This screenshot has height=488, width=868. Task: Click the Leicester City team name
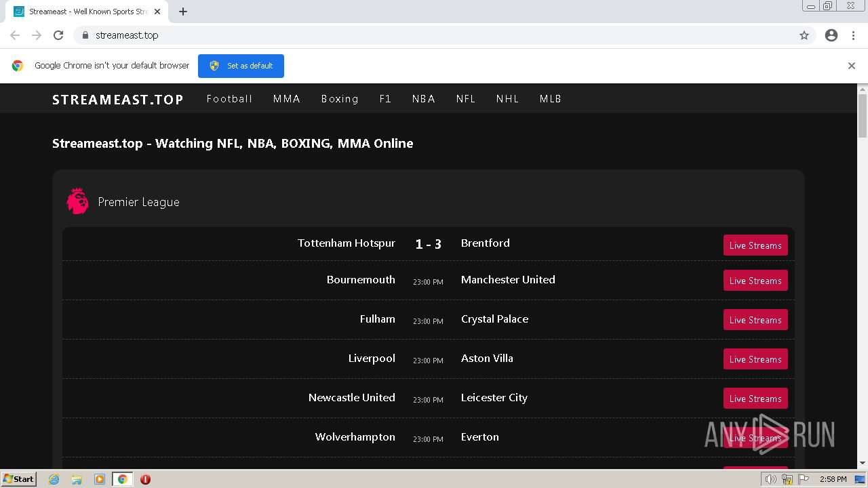[494, 398]
